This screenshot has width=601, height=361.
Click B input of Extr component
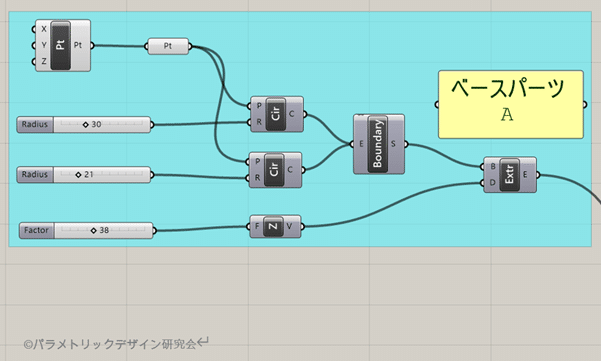pos(493,166)
